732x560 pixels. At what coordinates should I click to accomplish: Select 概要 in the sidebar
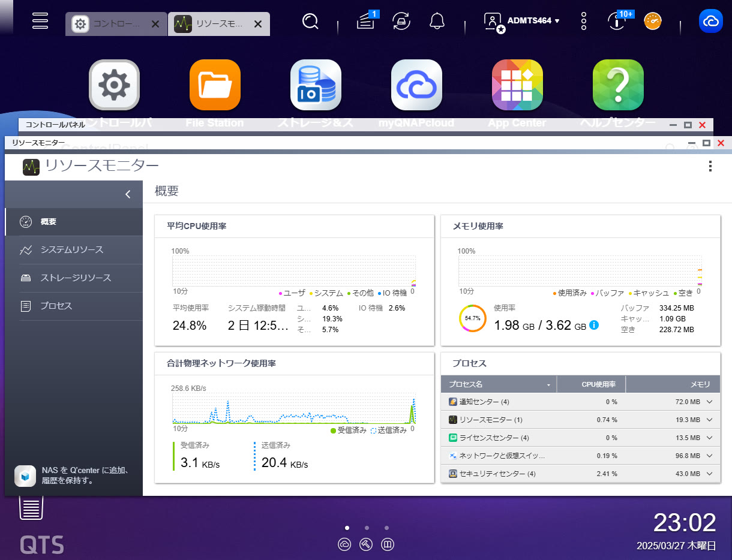coord(74,222)
